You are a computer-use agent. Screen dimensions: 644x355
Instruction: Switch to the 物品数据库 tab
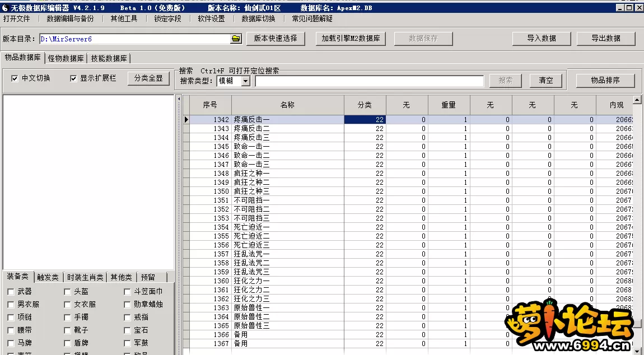22,58
